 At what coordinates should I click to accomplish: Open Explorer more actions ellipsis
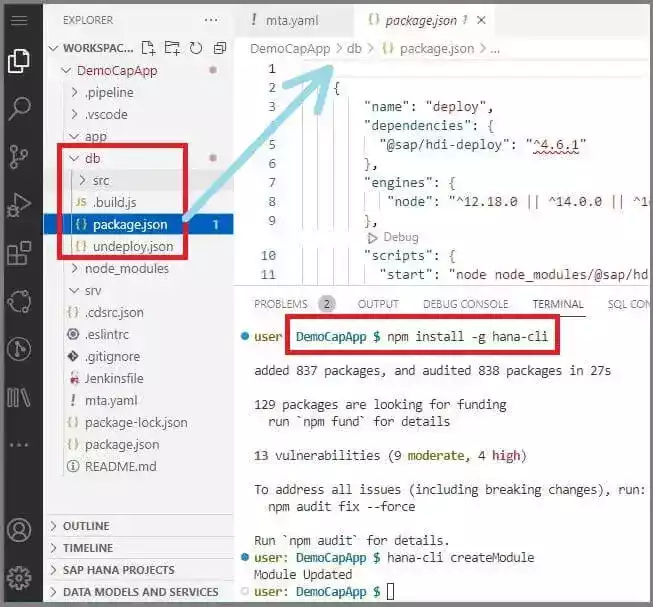click(x=211, y=20)
